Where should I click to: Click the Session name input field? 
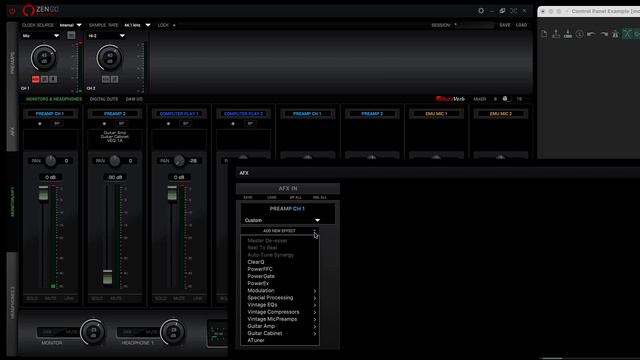pos(476,25)
